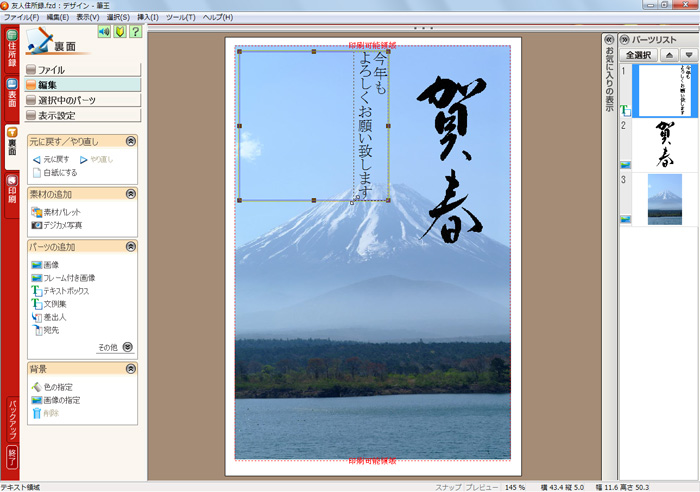Viewport: 700px width, 492px height.
Task: Open the 挿入(I) menu
Action: (146, 18)
